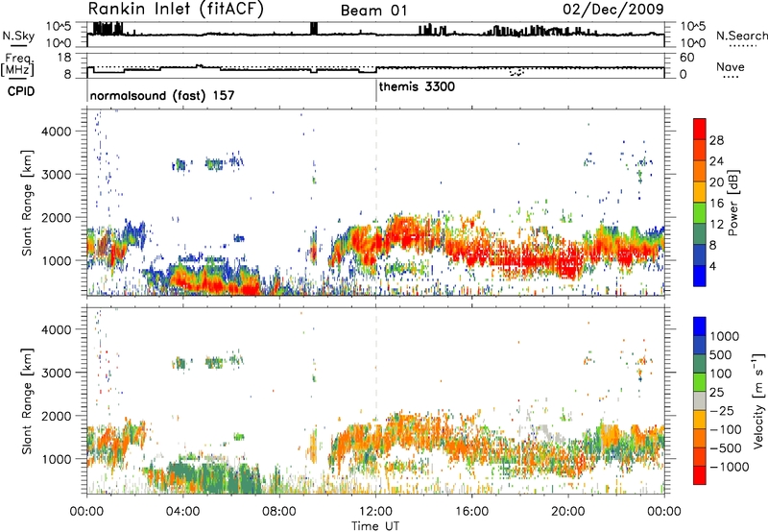Click the gray segment of Velocity color bar
Image resolution: width=768 pixels, height=532 pixels.
pyautogui.click(x=700, y=401)
